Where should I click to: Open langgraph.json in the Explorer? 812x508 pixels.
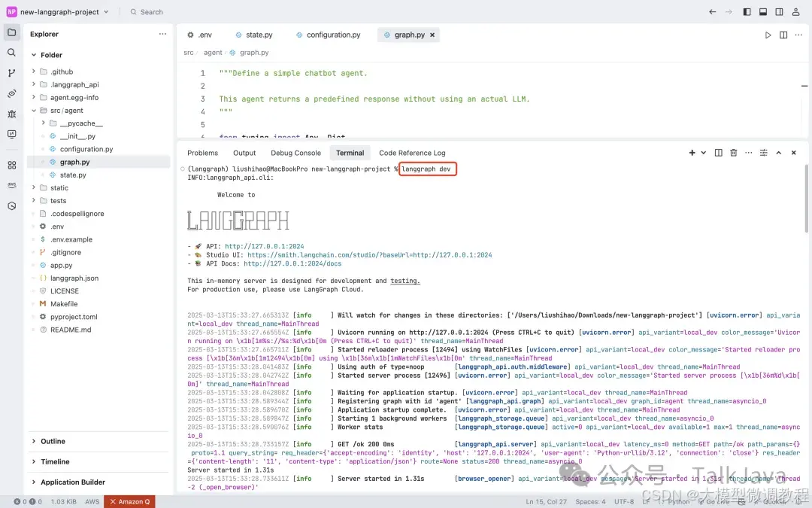tap(74, 278)
